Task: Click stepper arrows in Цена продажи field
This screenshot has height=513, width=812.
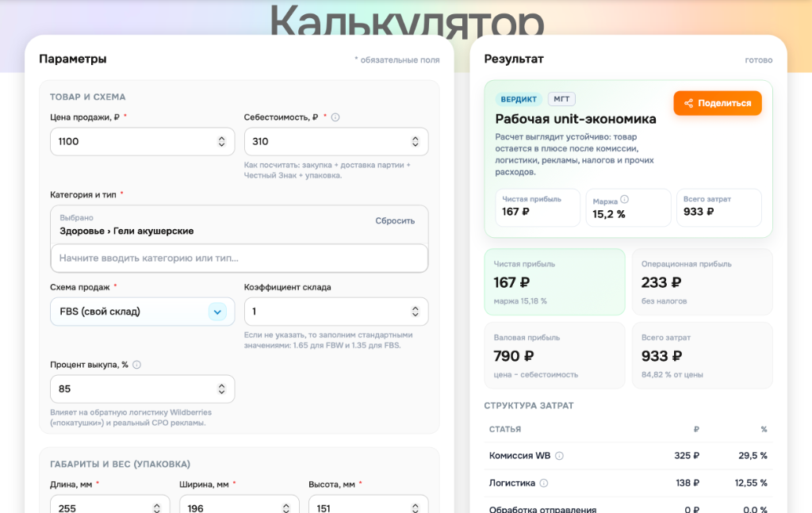Action: click(222, 141)
